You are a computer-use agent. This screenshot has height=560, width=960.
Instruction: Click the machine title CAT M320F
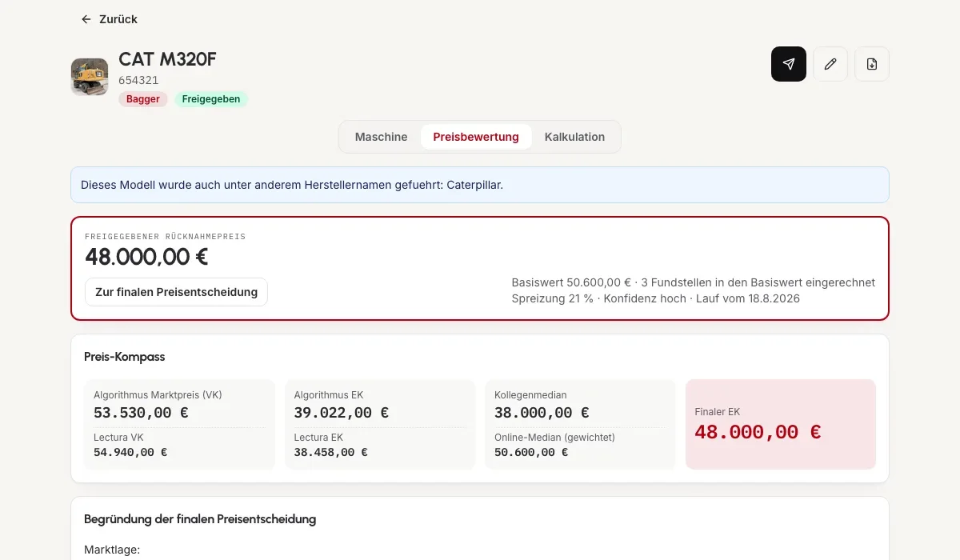click(x=167, y=59)
